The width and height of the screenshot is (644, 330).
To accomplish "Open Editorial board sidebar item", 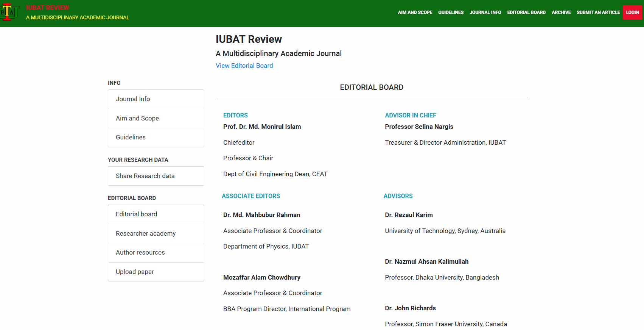I will click(156, 214).
